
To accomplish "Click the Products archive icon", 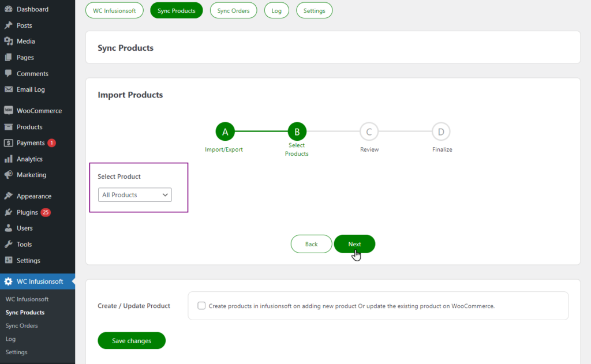I will (x=8, y=127).
